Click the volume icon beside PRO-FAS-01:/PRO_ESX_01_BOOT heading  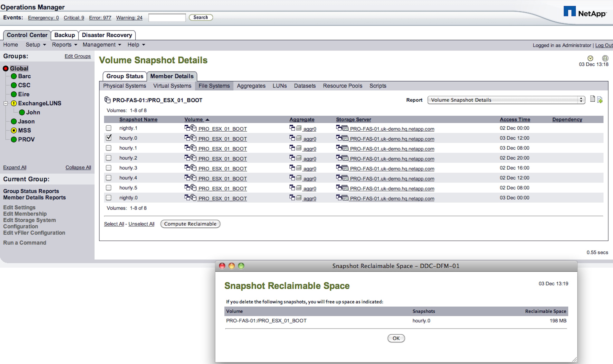tap(107, 100)
